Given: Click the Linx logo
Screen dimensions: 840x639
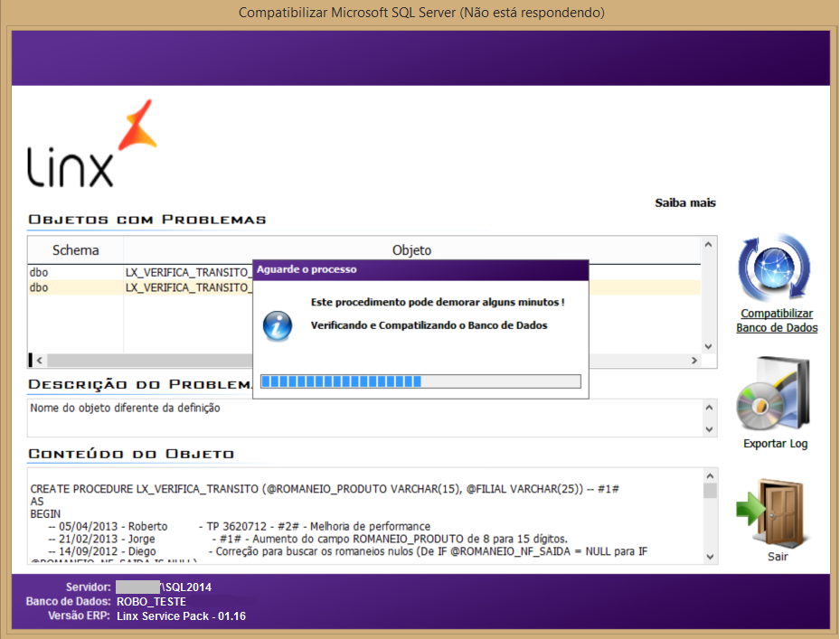Looking at the screenshot, I should pyautogui.click(x=91, y=144).
